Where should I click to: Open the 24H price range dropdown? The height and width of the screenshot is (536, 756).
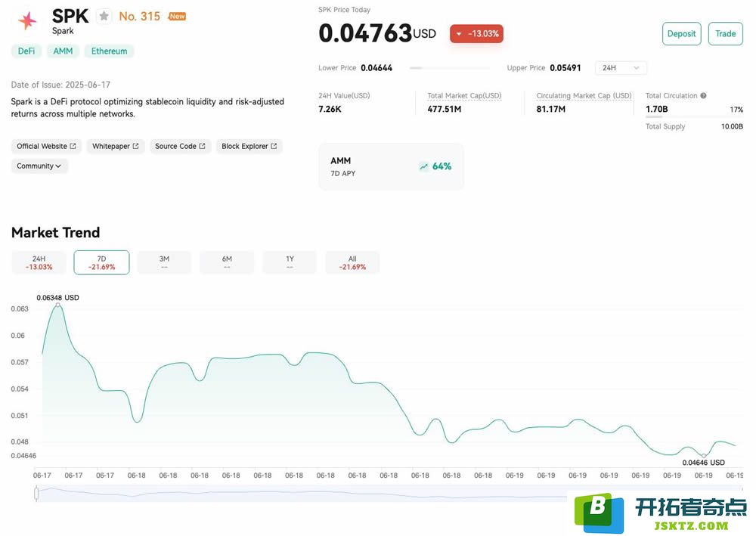pyautogui.click(x=621, y=68)
